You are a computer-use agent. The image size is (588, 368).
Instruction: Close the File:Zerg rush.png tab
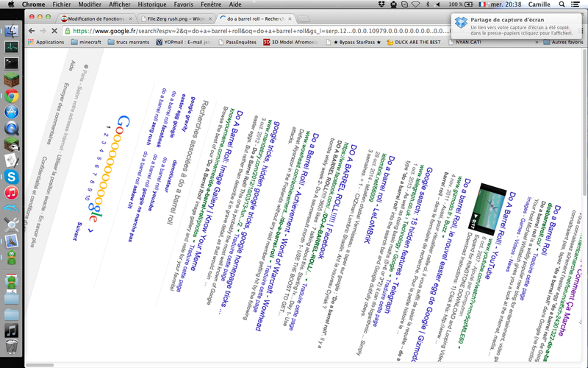[x=210, y=18]
